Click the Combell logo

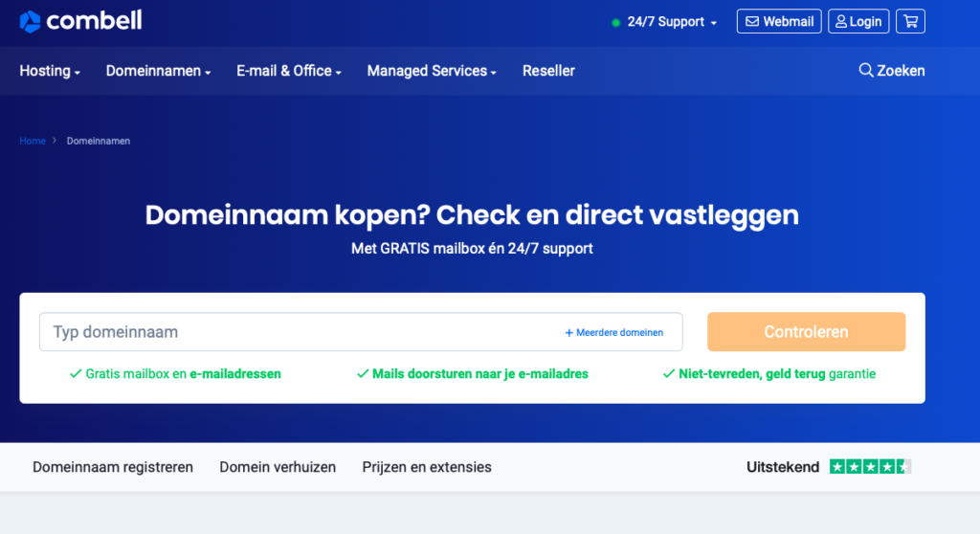(80, 21)
